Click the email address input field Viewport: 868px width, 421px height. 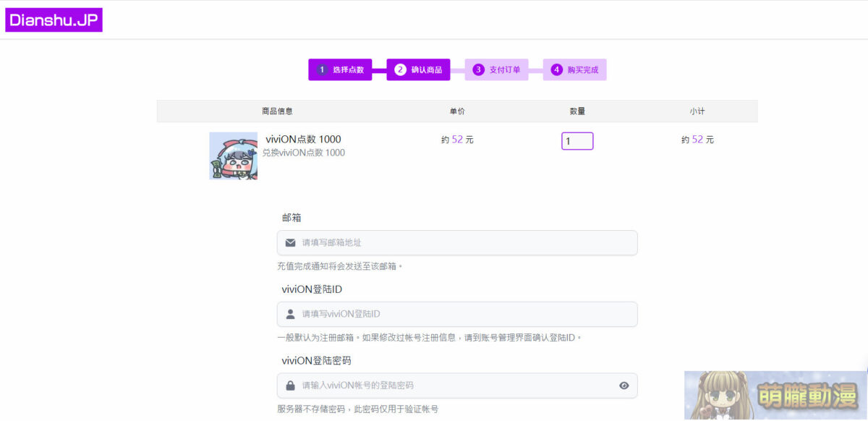[x=456, y=242]
